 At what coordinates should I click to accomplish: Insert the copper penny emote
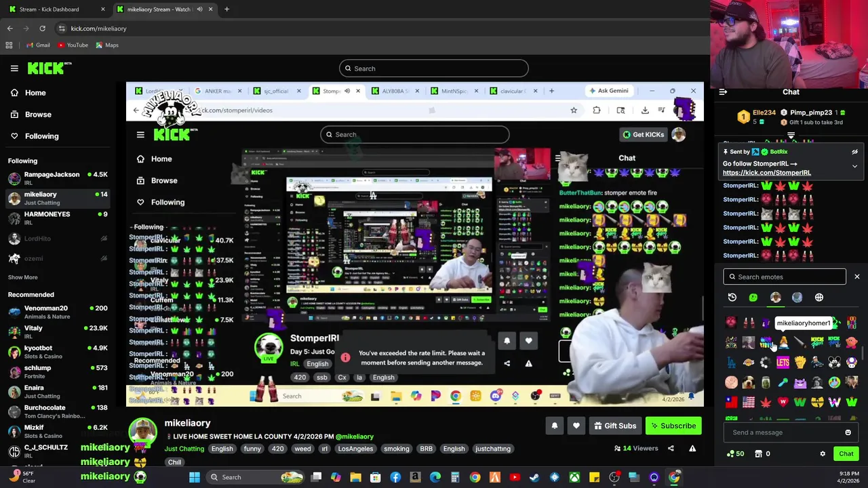coord(732,382)
